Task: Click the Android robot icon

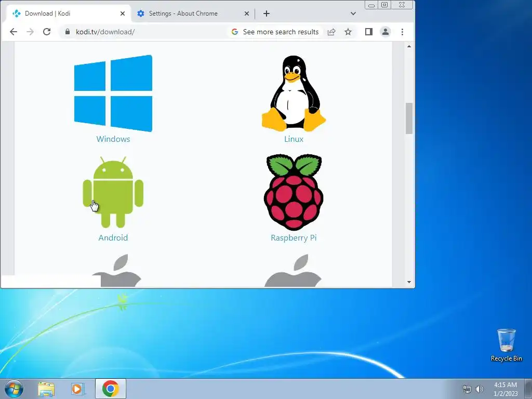Action: [x=113, y=192]
